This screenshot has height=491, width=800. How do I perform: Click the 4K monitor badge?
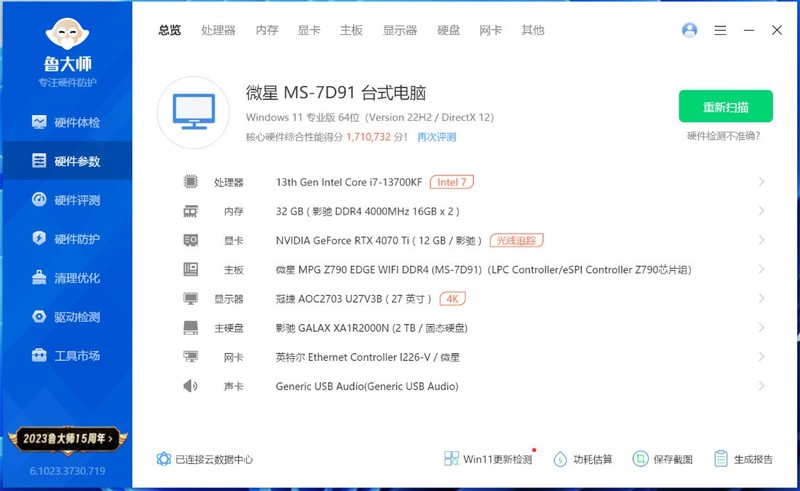(453, 298)
